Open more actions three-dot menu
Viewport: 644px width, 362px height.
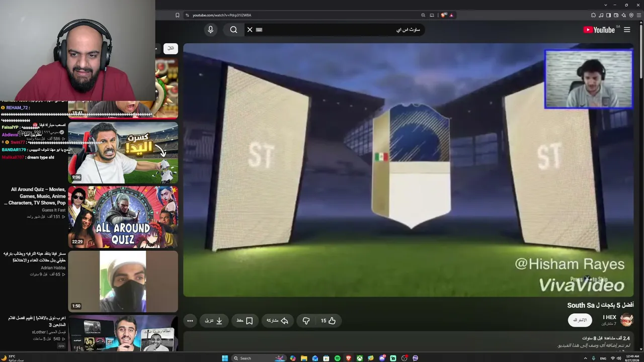(190, 321)
